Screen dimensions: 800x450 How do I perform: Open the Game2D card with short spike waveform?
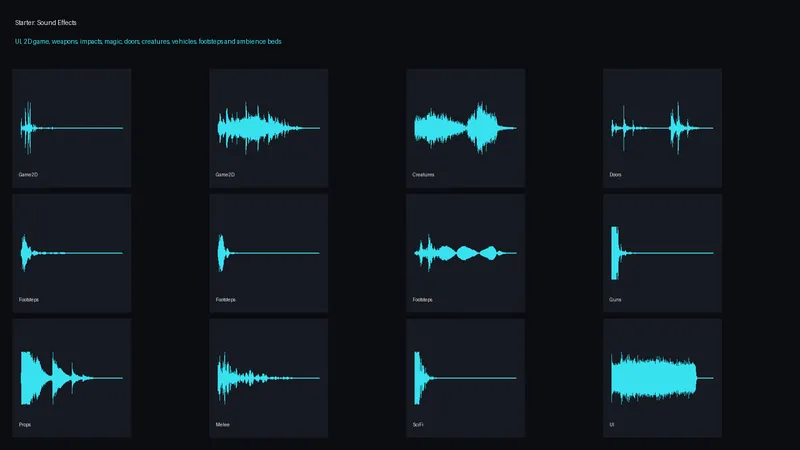point(71,128)
